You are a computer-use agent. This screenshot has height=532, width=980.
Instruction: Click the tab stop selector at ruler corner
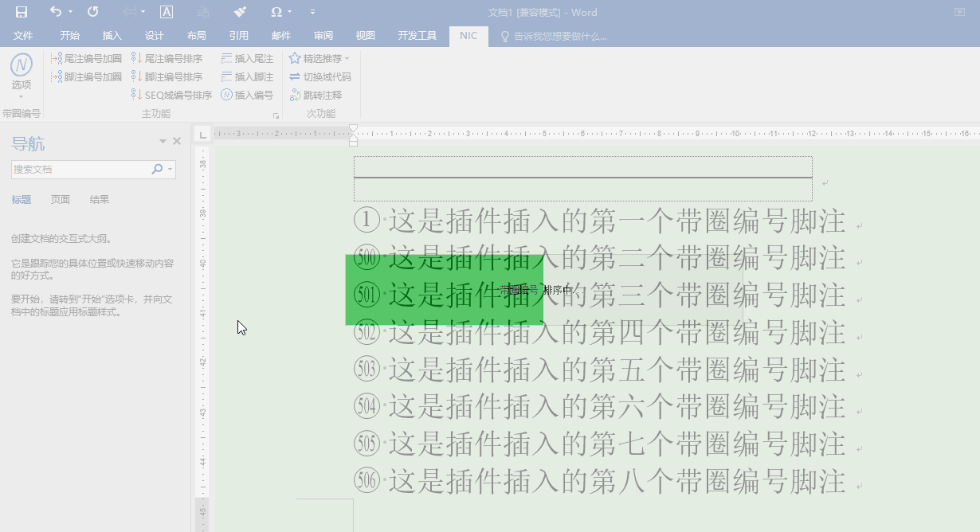202,134
